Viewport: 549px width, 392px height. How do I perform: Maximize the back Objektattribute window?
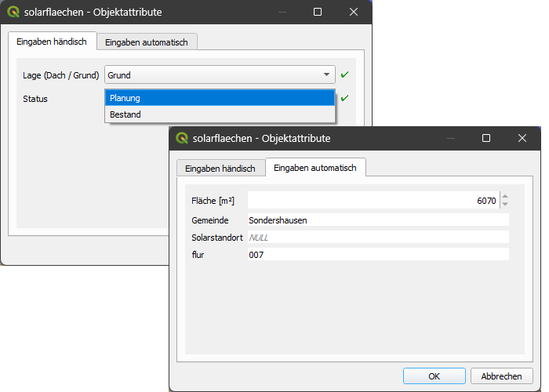click(x=318, y=12)
